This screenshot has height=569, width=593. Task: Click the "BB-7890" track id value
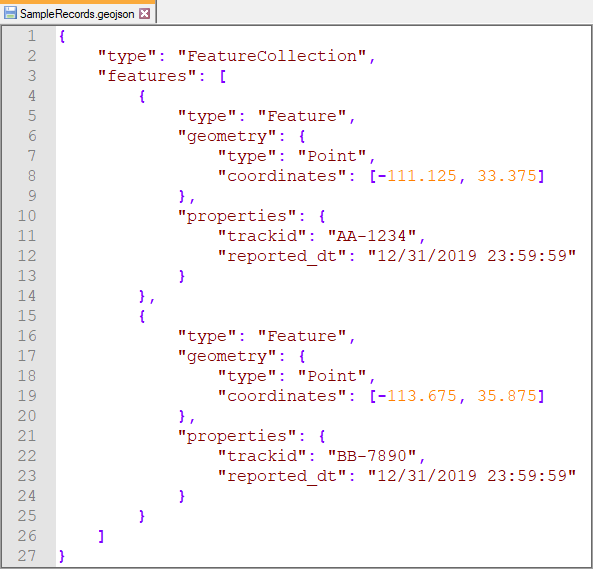[x=372, y=456]
